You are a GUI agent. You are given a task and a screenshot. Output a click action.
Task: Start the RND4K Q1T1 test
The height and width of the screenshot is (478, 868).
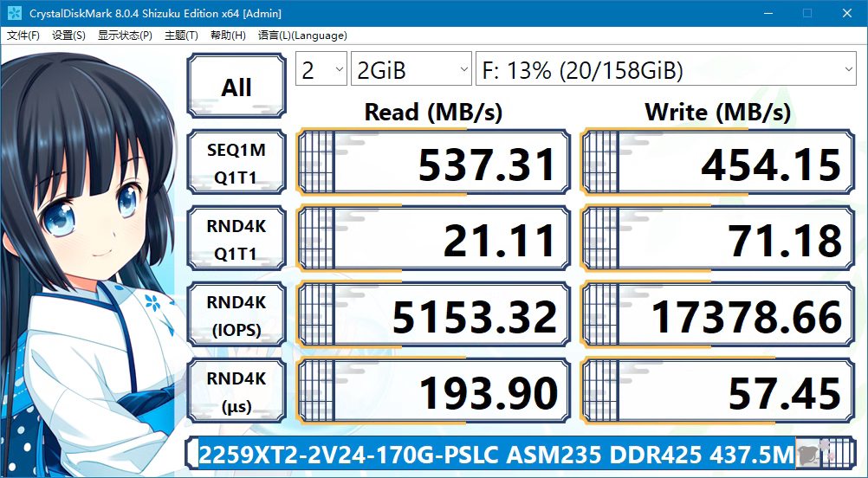pyautogui.click(x=236, y=240)
